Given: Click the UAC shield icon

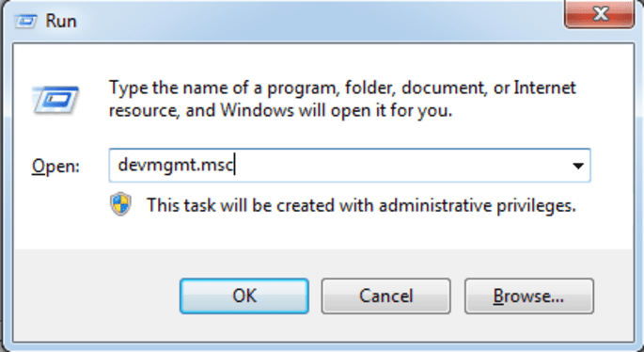Looking at the screenshot, I should 120,204.
